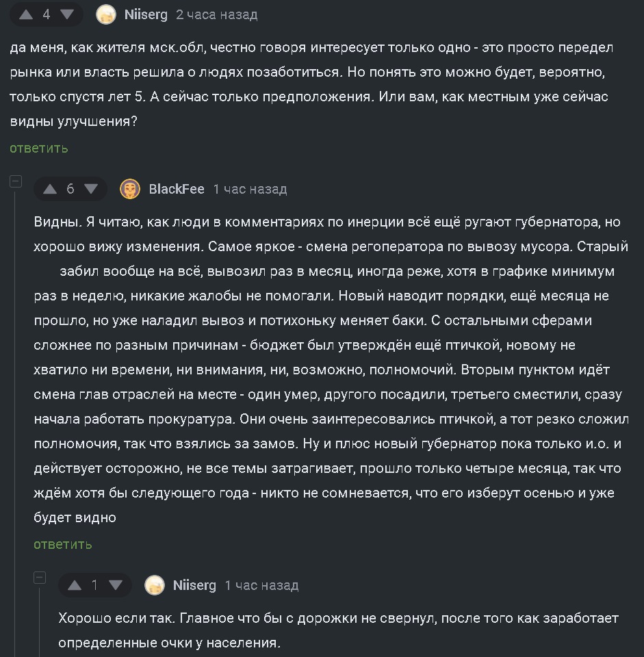This screenshot has height=657, width=644.
Task: Upvote Niiserg's top comment
Action: [x=26, y=14]
